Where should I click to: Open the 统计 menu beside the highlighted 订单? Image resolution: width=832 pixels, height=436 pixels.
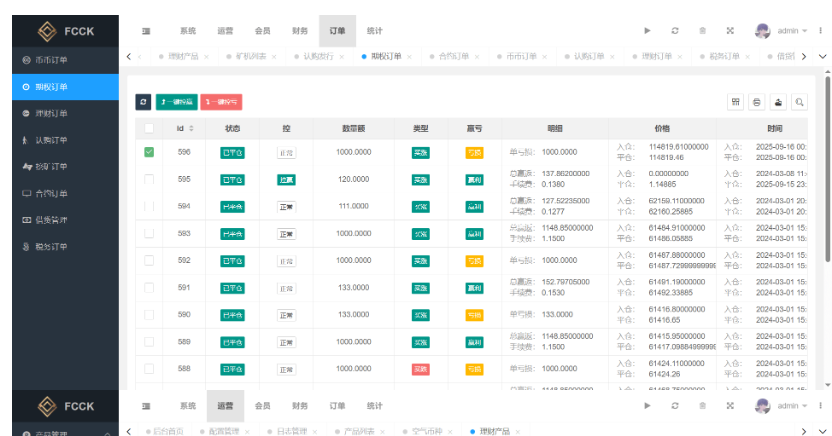(x=375, y=31)
